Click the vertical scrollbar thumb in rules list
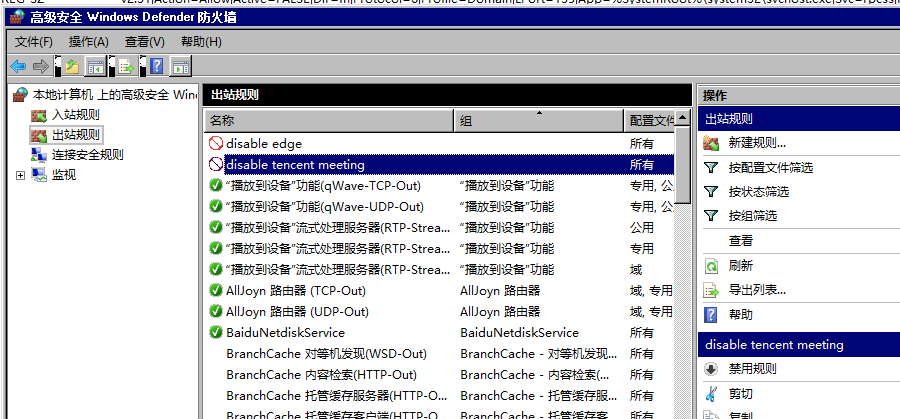 coord(682,164)
